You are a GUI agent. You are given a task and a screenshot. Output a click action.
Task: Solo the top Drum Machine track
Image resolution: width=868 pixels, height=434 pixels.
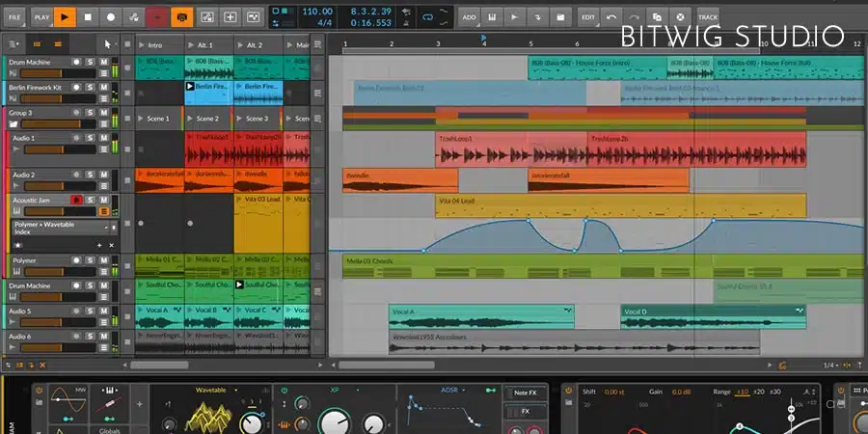coord(90,62)
